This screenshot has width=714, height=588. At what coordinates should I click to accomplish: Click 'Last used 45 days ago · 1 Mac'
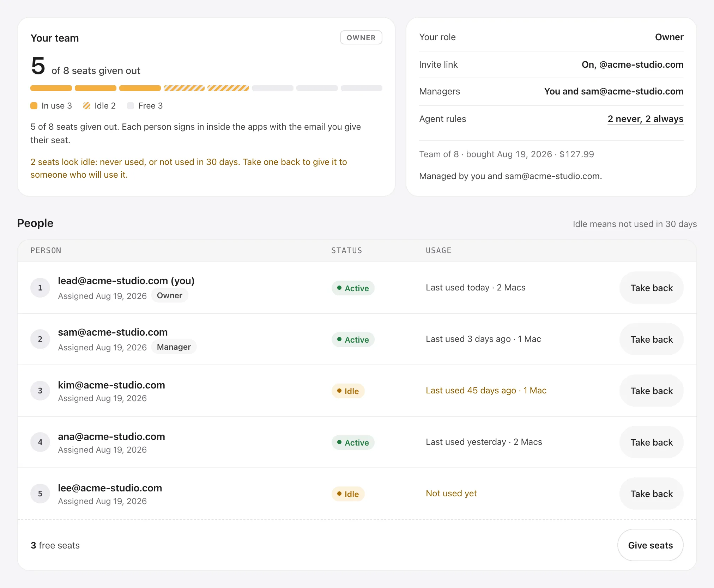[486, 390]
